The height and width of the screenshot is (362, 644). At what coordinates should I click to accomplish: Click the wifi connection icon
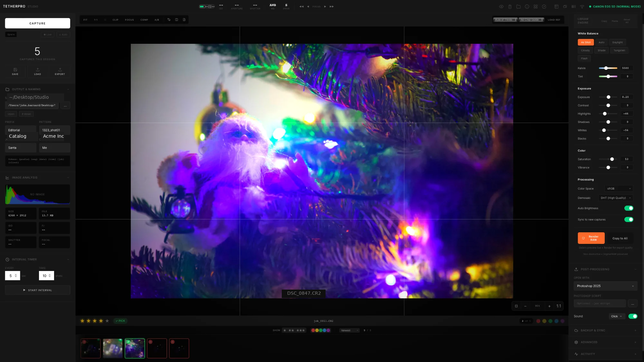pyautogui.click(x=582, y=6)
